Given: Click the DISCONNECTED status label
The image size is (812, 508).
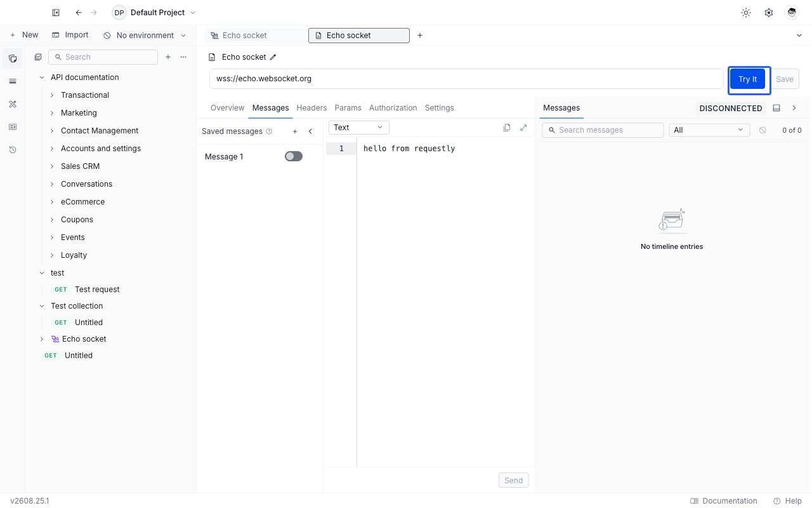Looking at the screenshot, I should click(x=731, y=109).
